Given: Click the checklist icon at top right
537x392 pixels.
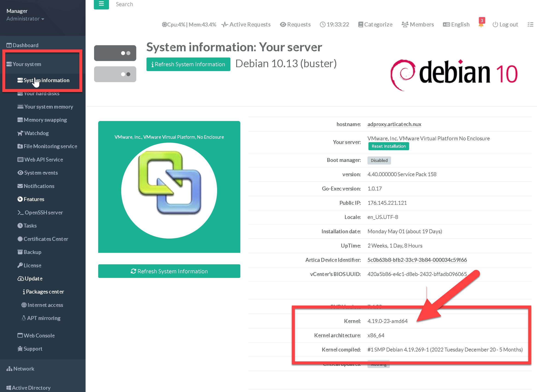Looking at the screenshot, I should coord(530,24).
